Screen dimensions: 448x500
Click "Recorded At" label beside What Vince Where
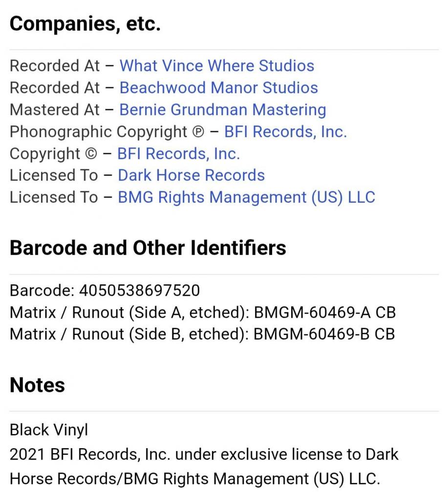click(x=54, y=66)
